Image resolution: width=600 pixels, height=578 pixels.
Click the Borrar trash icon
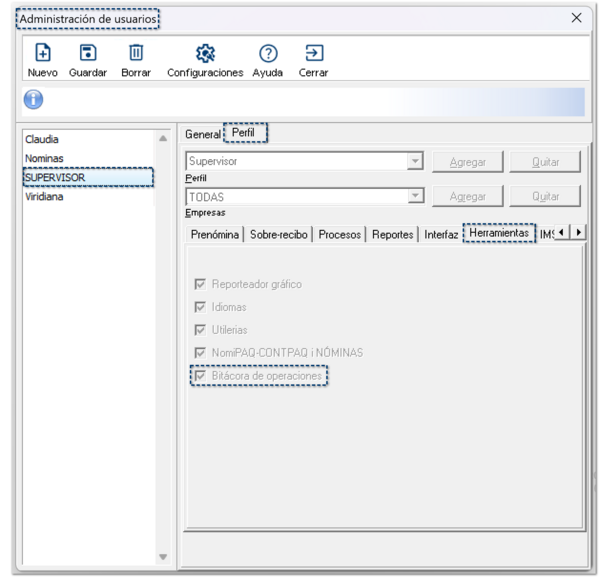click(136, 52)
